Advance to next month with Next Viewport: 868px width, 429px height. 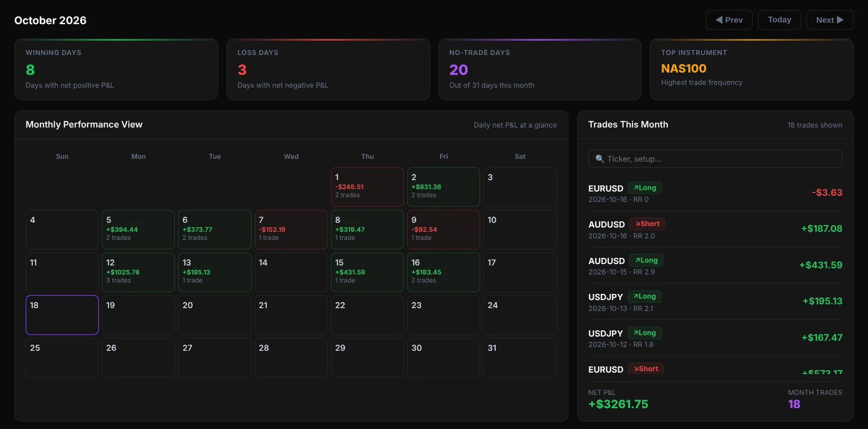click(x=830, y=20)
